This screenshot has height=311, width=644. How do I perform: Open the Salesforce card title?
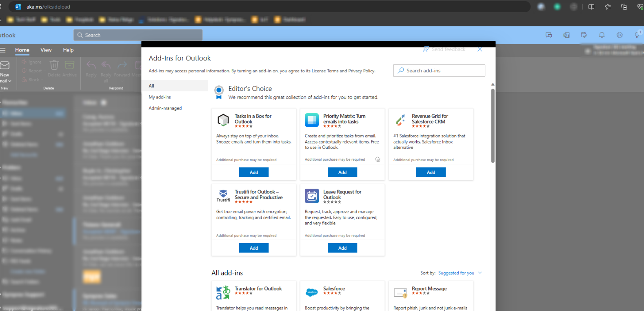pyautogui.click(x=334, y=289)
